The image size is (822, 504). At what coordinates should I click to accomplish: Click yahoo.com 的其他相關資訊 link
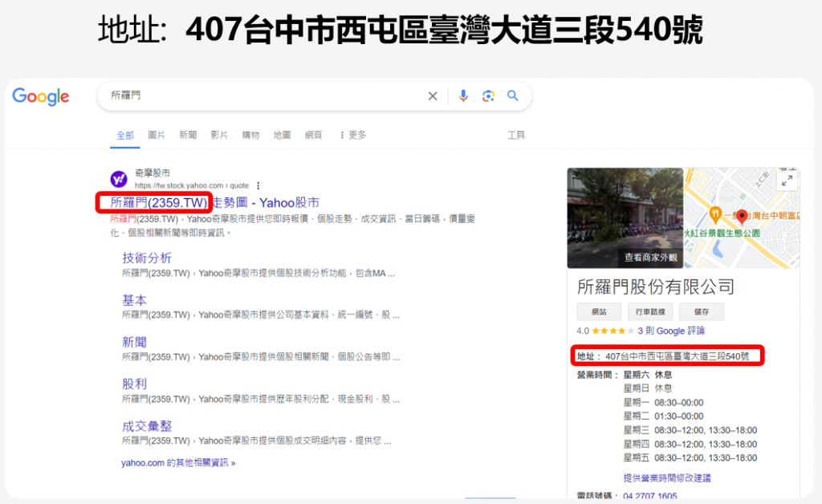coord(178,462)
